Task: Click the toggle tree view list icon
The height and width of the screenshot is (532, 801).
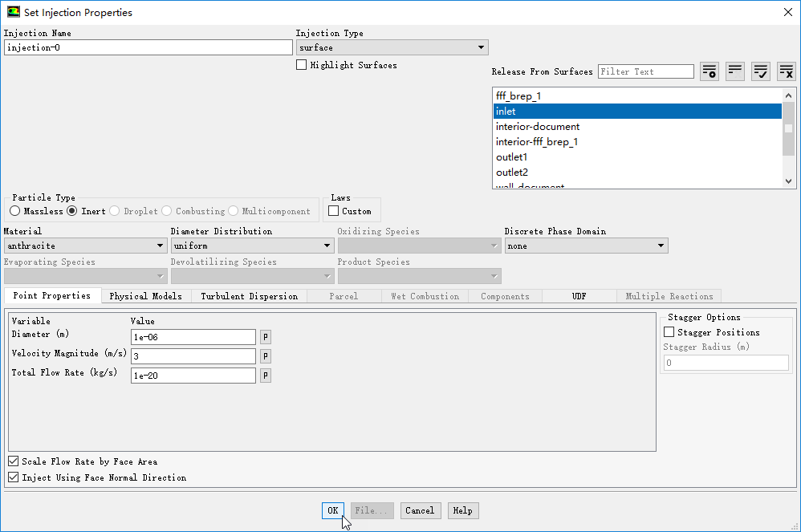Action: tap(710, 71)
